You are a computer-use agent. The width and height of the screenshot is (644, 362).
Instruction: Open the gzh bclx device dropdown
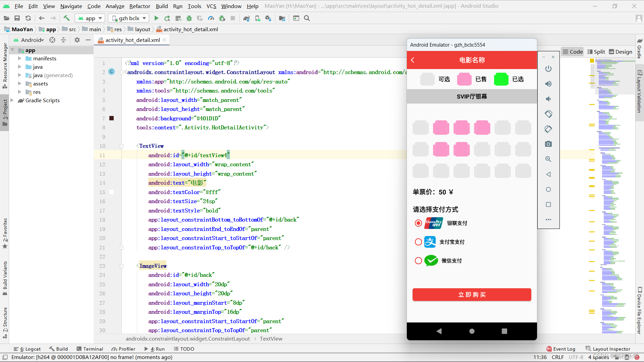(129, 18)
